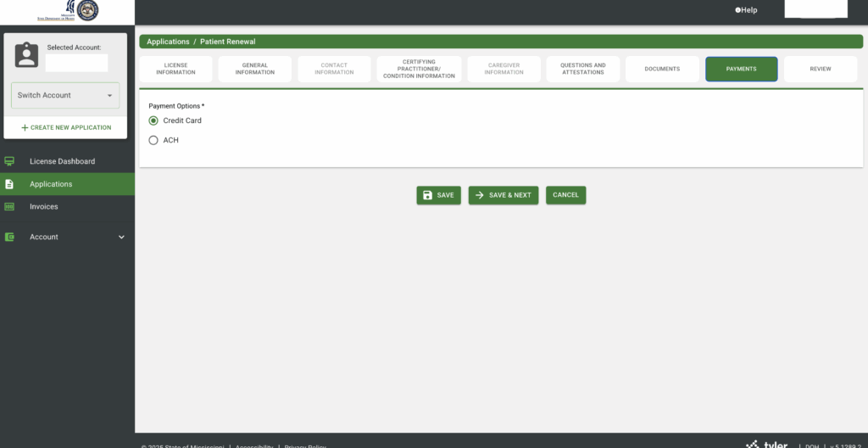Select the Credit Card payment option

point(153,120)
